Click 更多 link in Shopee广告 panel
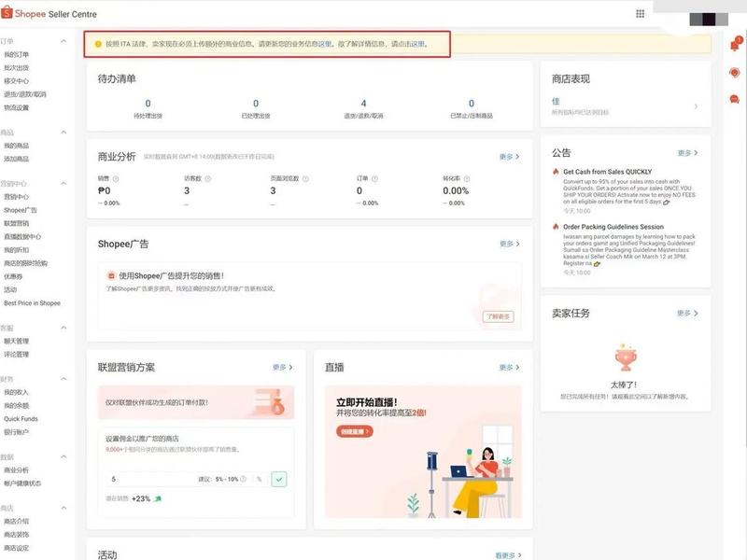Screen dimensions: 747x560 point(509,244)
